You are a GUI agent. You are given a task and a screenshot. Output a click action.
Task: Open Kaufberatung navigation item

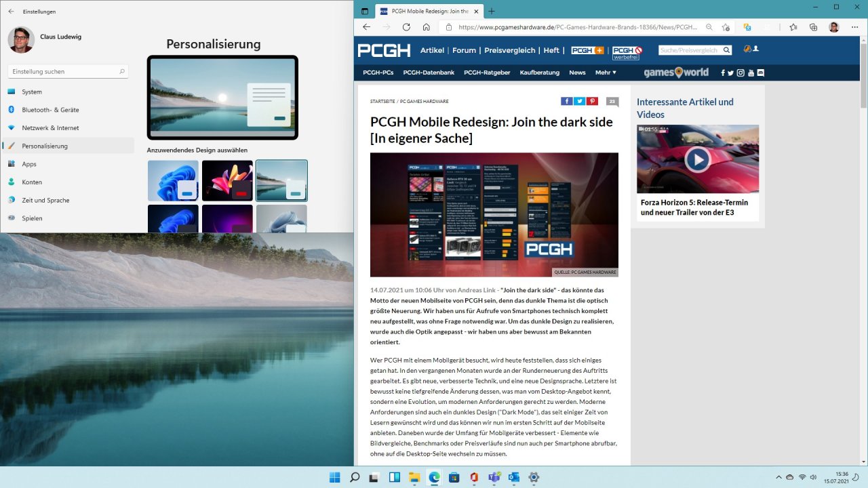tap(540, 72)
